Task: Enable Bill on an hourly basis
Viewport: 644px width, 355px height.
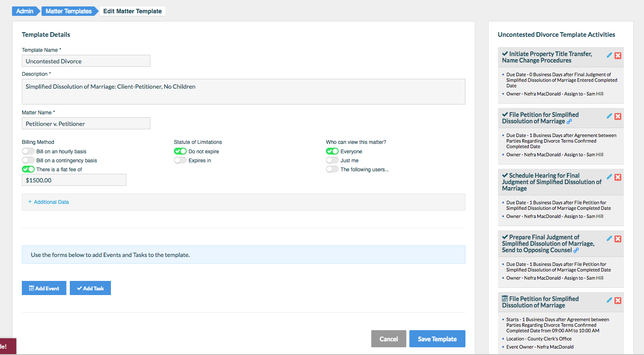Action: [x=28, y=151]
